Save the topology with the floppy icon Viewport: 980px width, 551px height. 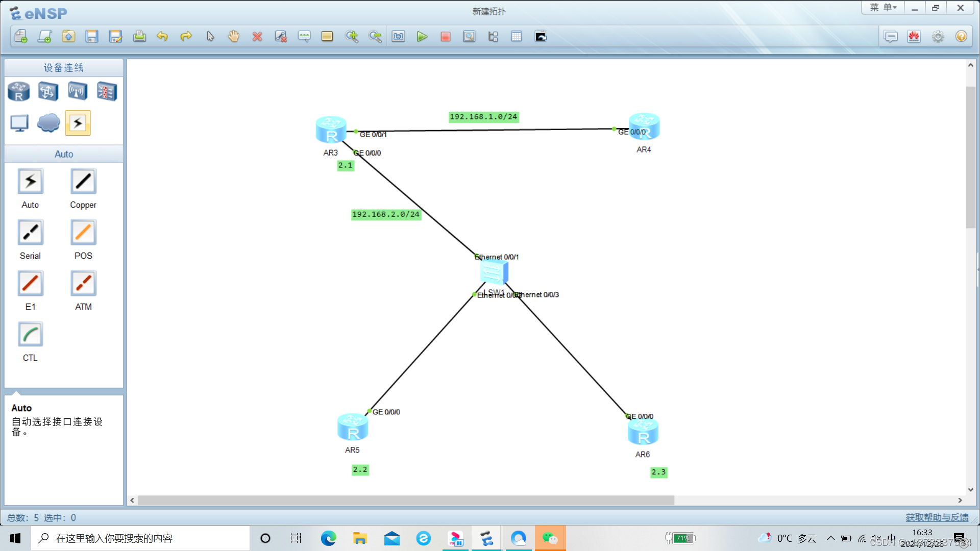coord(92,36)
